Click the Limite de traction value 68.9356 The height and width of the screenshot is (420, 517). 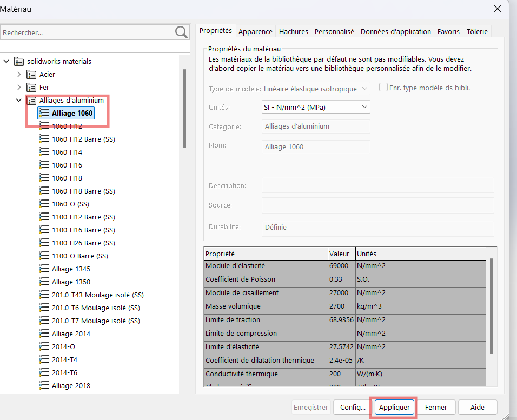click(x=342, y=320)
